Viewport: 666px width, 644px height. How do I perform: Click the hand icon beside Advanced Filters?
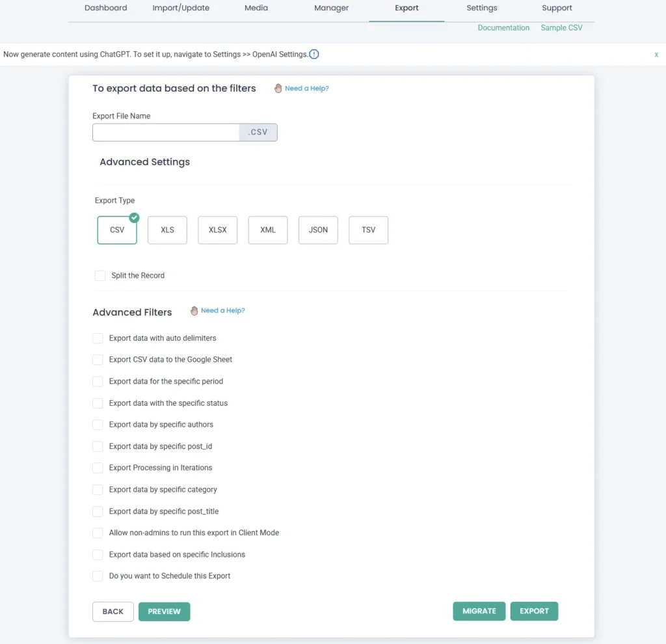pyautogui.click(x=194, y=311)
